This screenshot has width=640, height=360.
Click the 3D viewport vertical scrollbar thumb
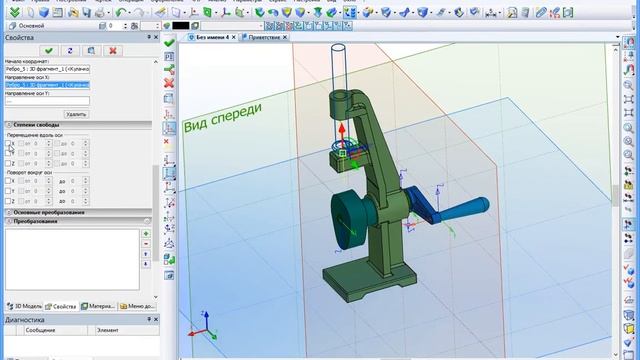pos(616,196)
